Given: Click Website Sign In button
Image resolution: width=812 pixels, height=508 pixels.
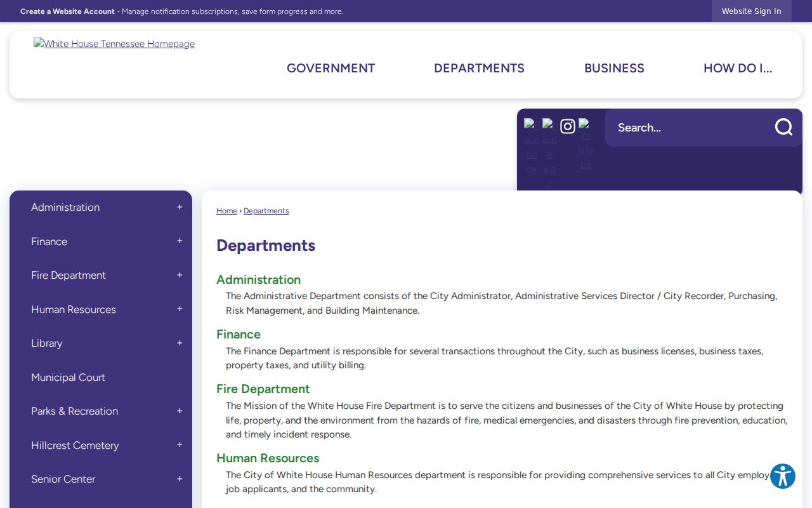Looking at the screenshot, I should pyautogui.click(x=752, y=11).
